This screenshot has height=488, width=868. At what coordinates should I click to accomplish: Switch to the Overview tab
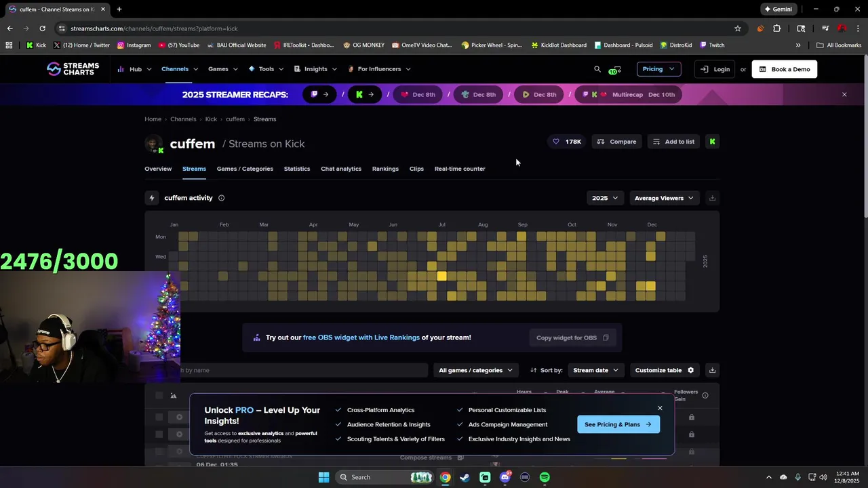click(158, 169)
